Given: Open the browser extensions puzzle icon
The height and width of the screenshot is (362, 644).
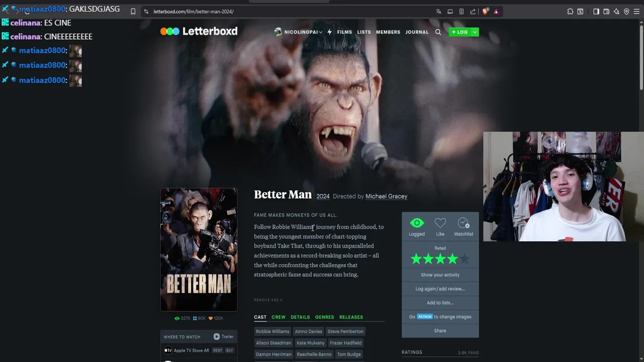Looking at the screenshot, I should point(570,12).
